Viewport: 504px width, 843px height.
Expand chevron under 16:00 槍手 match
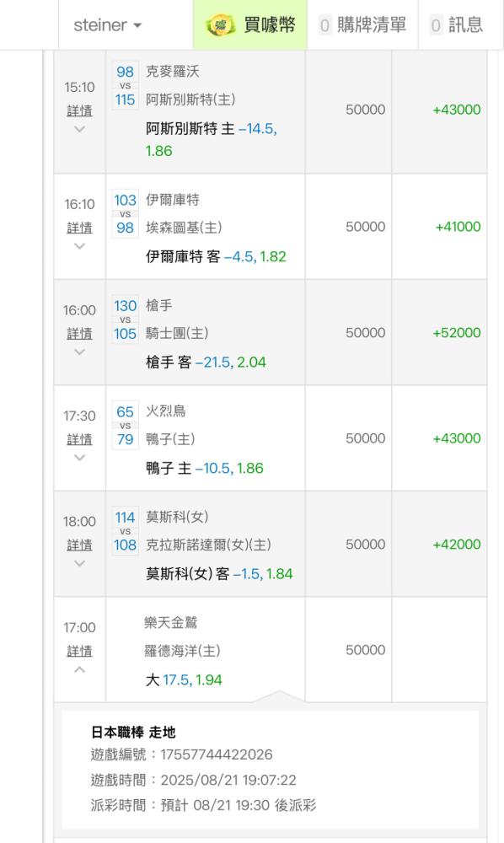pyautogui.click(x=79, y=352)
